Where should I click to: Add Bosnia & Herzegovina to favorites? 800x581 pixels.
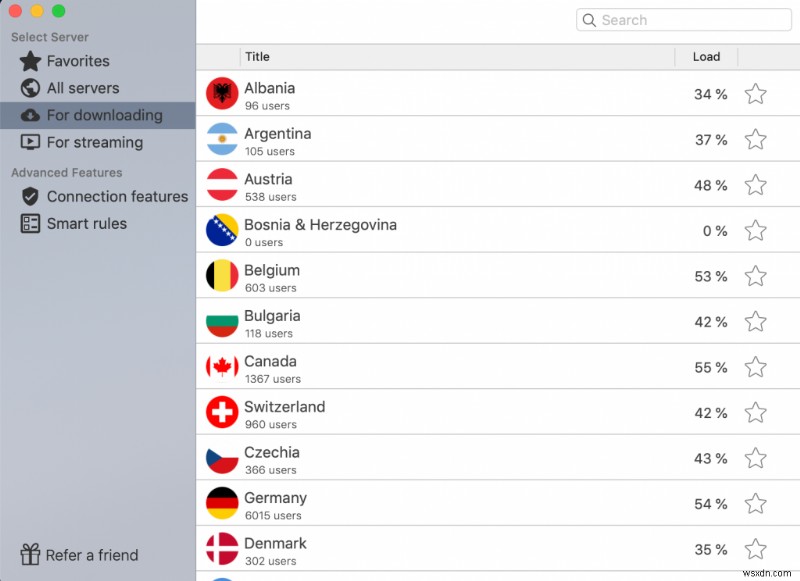pos(756,231)
